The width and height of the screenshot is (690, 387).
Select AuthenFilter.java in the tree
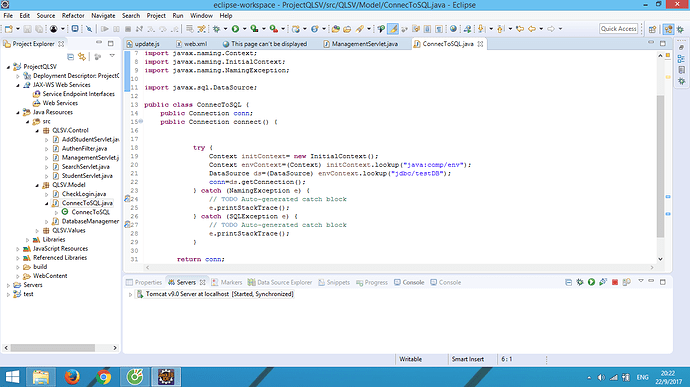tap(84, 149)
